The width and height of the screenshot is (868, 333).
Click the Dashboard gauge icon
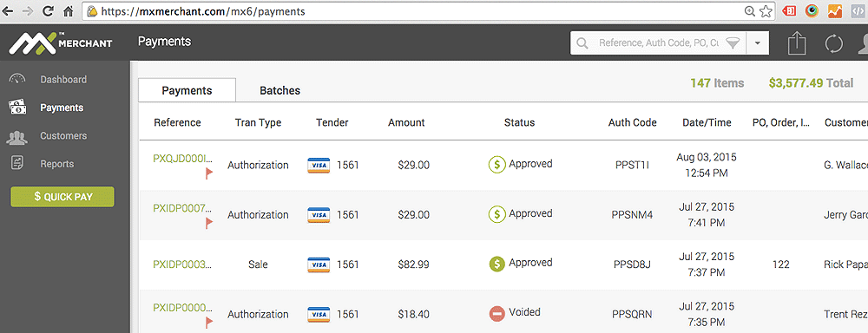(17, 79)
